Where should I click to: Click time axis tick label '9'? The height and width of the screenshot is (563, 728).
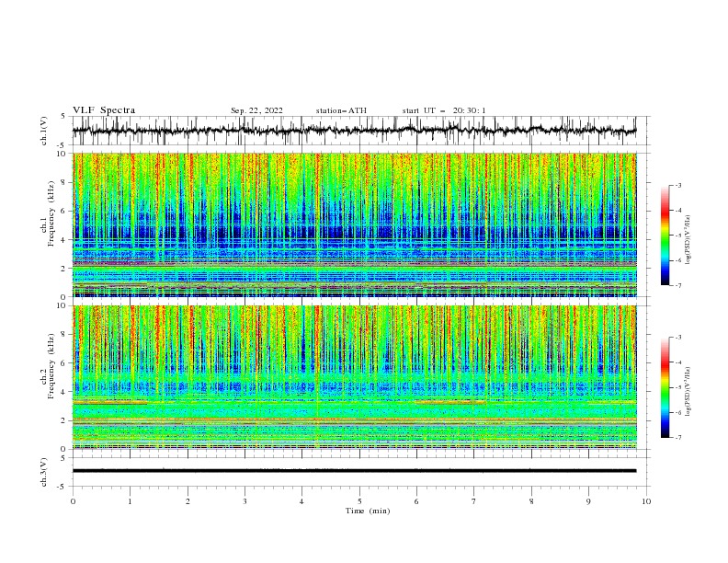pos(588,501)
